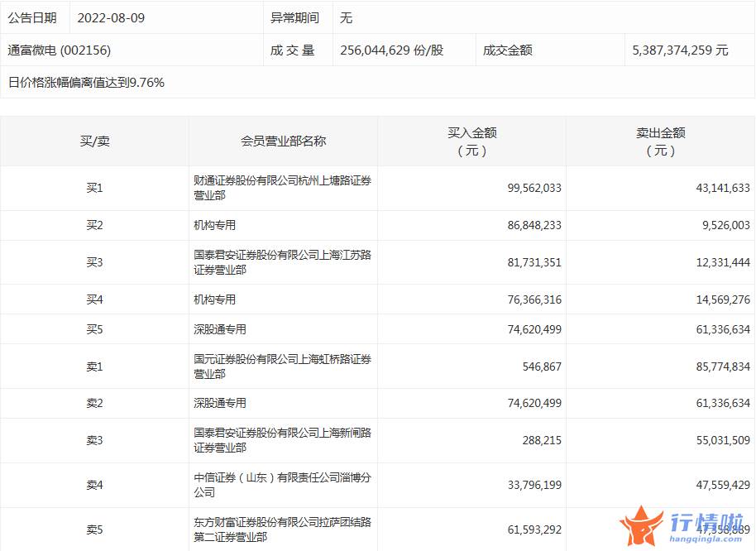The image size is (756, 551).
Task: Select buy amount 33,796,199
Action: pyautogui.click(x=534, y=485)
